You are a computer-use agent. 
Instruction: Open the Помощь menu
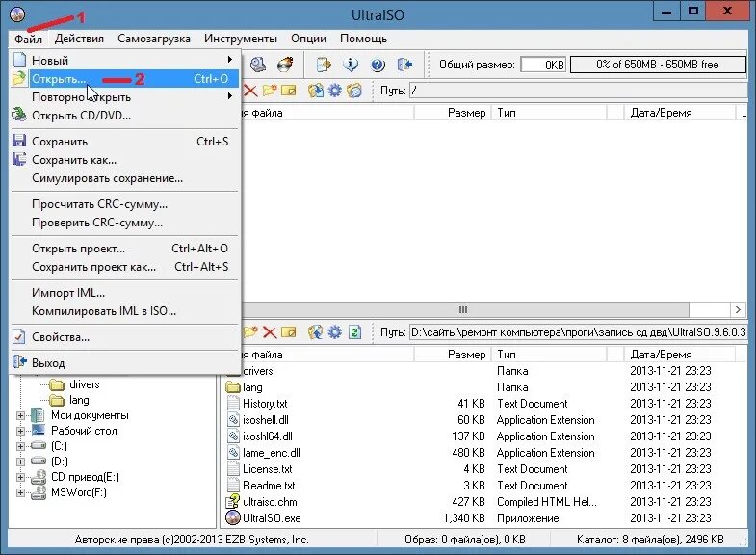[363, 39]
